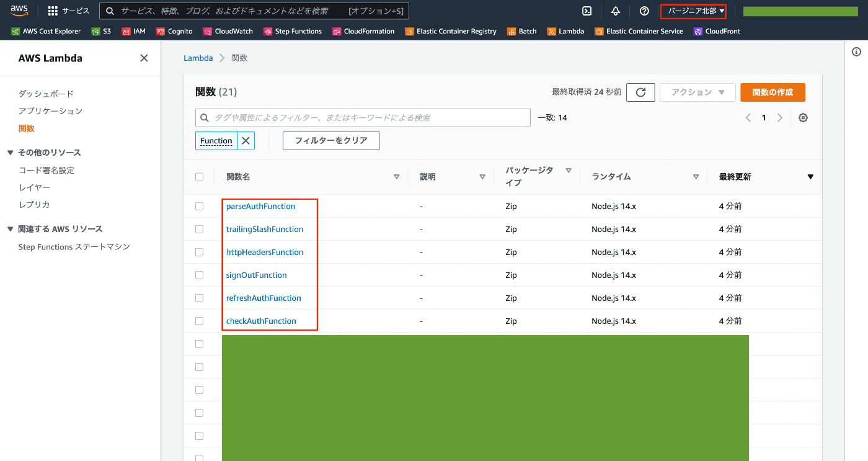Image resolution: width=868 pixels, height=461 pixels.
Task: Select all functions header checkbox
Action: click(199, 177)
